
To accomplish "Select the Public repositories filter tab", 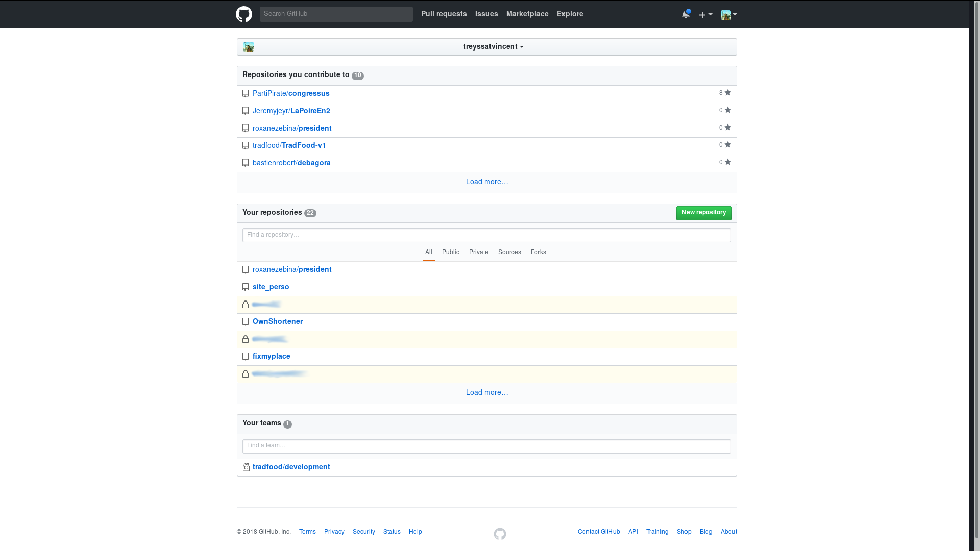I will pos(451,253).
